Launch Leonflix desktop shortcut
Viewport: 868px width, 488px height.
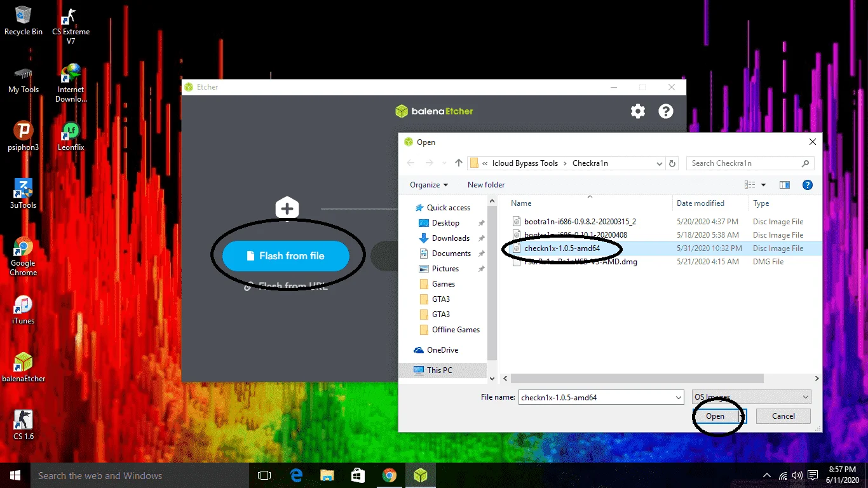pos(71,137)
